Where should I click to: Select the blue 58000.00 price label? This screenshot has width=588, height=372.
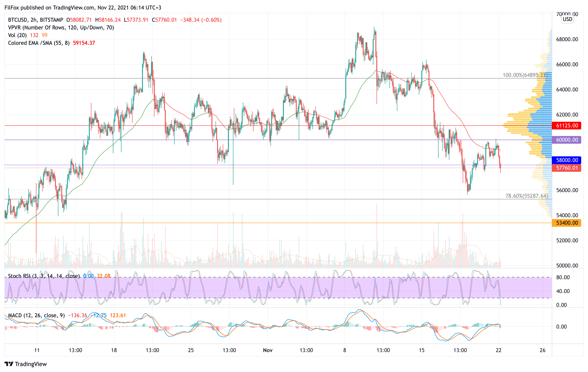(x=567, y=160)
